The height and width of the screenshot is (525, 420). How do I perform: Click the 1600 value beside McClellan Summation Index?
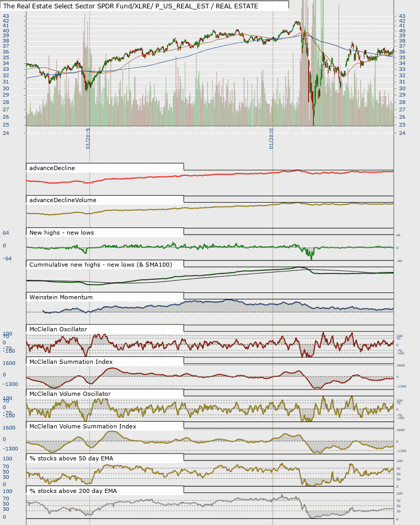9,363
